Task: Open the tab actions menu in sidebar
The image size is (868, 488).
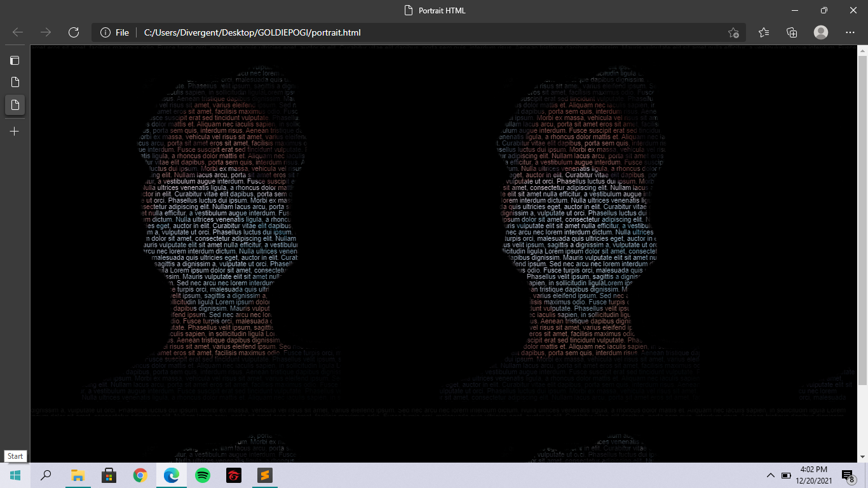Action: (15, 60)
